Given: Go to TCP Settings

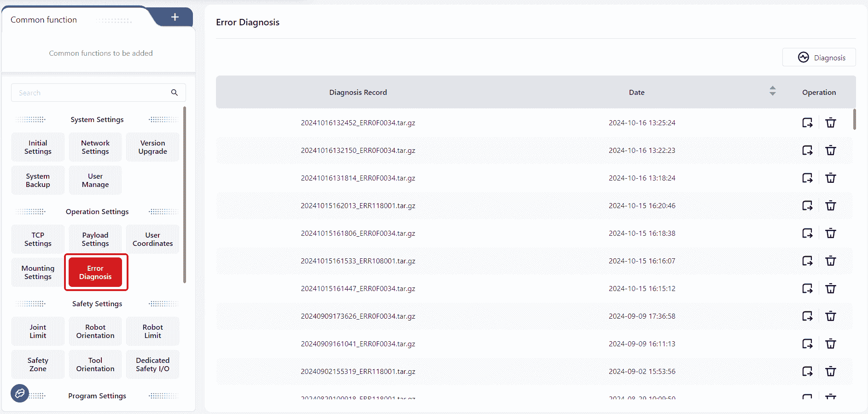Looking at the screenshot, I should pyautogui.click(x=38, y=239).
